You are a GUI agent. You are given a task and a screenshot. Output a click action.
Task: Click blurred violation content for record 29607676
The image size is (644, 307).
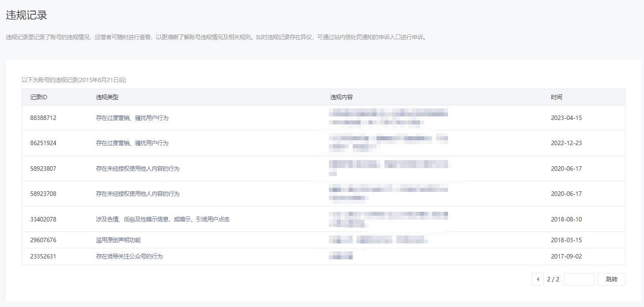pos(378,240)
